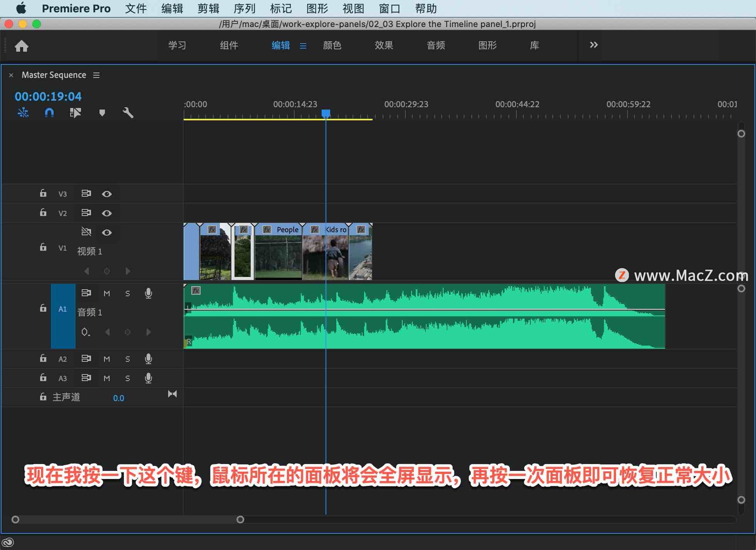Toggle A1 track targeting button
The height and width of the screenshot is (550, 756).
pos(63,316)
